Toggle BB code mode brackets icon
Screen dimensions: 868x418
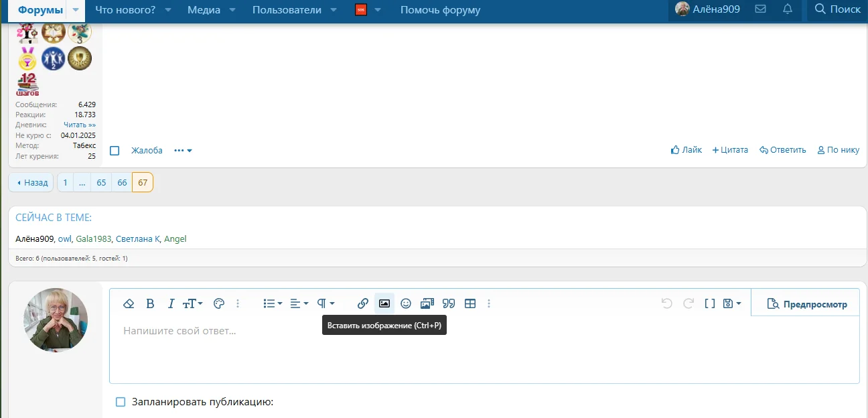(x=710, y=303)
